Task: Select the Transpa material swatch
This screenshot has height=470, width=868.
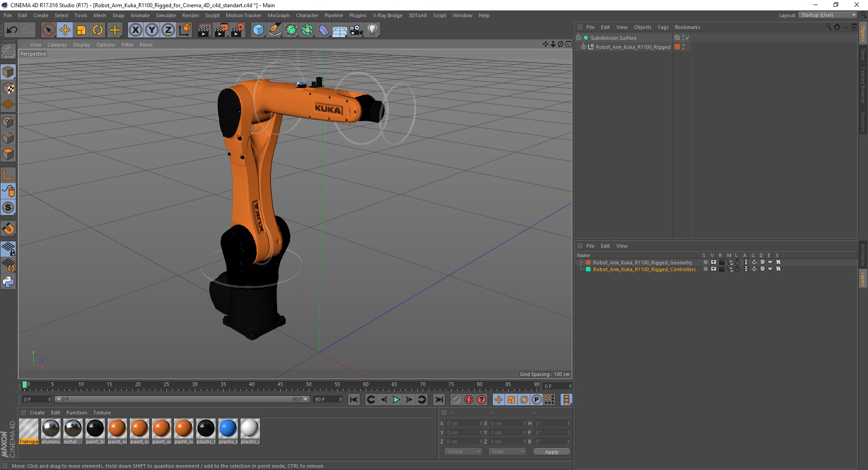Action: tap(28, 432)
